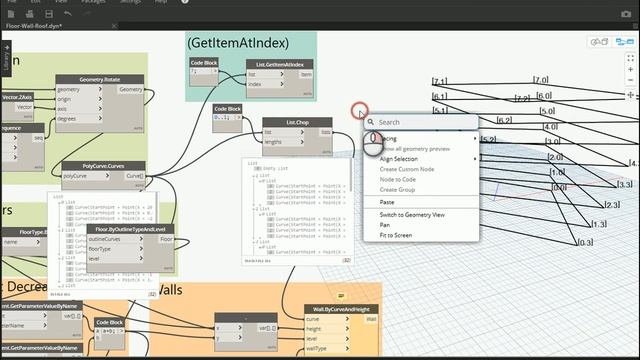Click floorType port on Floor node
Screen dimensions: 640x360
[116, 249]
